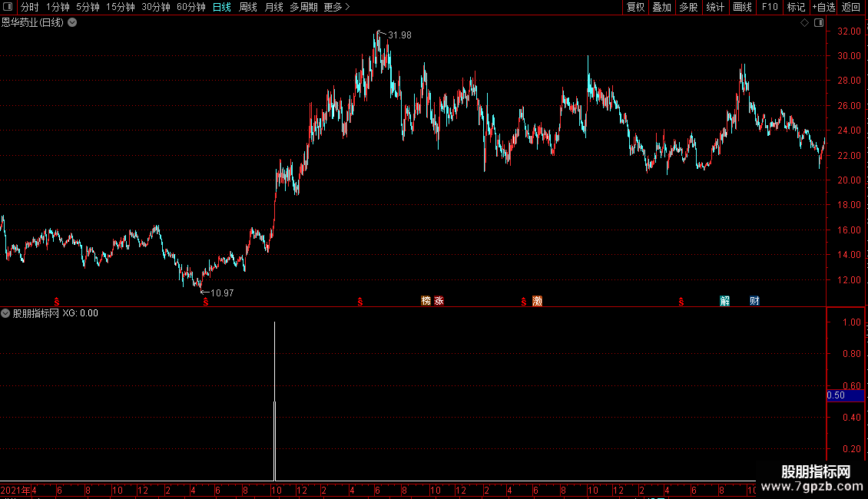Click the S marker left of 榜

coord(359,302)
